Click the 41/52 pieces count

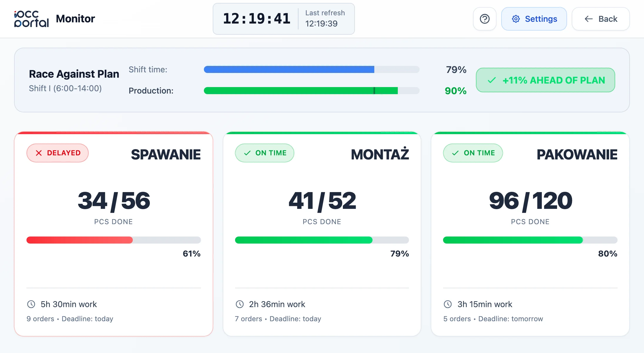click(322, 201)
